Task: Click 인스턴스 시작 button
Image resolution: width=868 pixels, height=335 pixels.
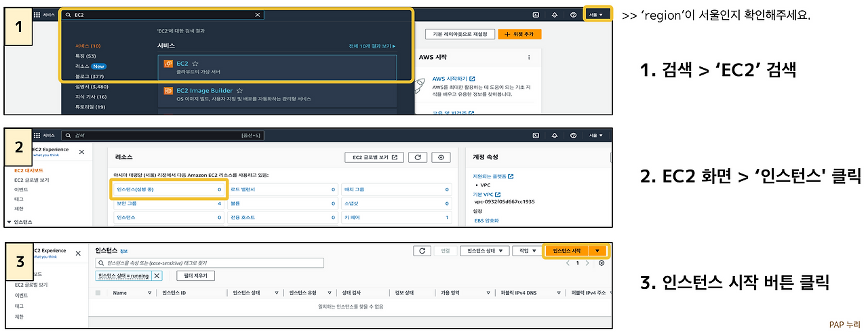Action: tap(567, 251)
